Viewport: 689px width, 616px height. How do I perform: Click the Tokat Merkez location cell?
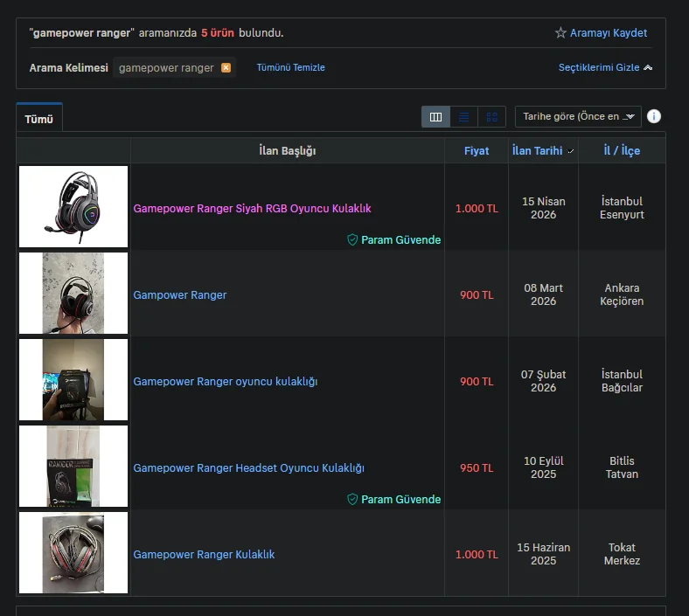point(622,554)
